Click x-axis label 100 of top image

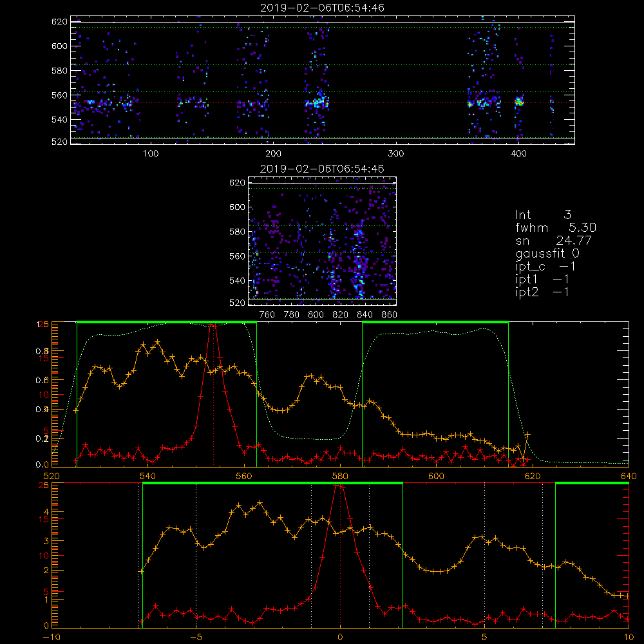click(x=151, y=154)
